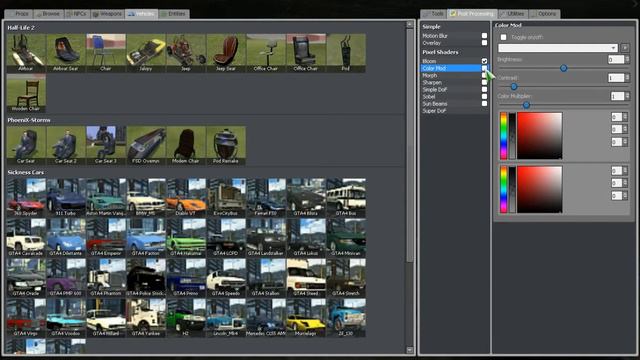Open the Weapons tab
Image resolution: width=640 pixels, height=360 pixels.
pyautogui.click(x=107, y=14)
